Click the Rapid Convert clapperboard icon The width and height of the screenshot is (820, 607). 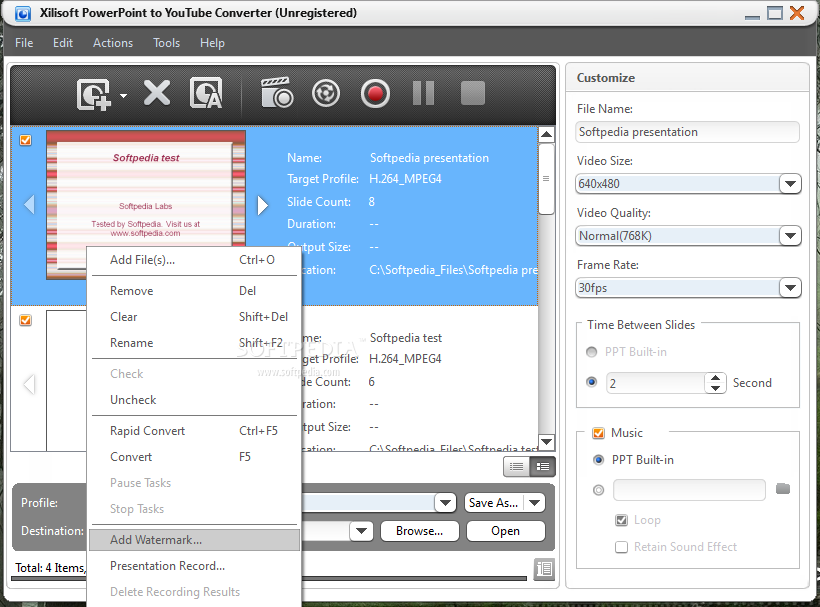(x=277, y=93)
